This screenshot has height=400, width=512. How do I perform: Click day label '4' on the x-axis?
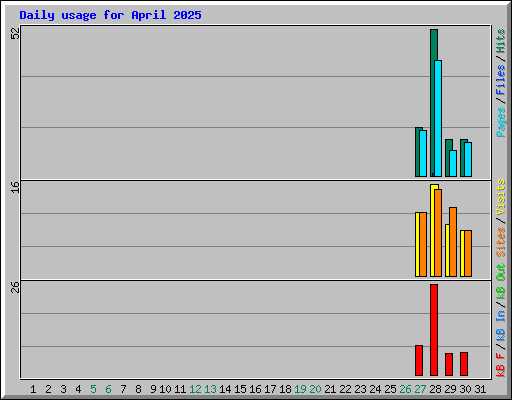[x=78, y=389]
